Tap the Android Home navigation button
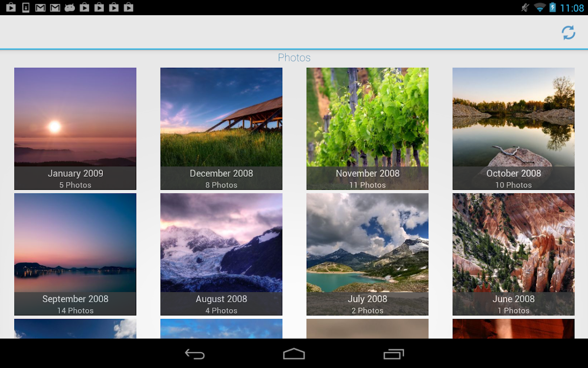The width and height of the screenshot is (588, 368). tap(294, 354)
